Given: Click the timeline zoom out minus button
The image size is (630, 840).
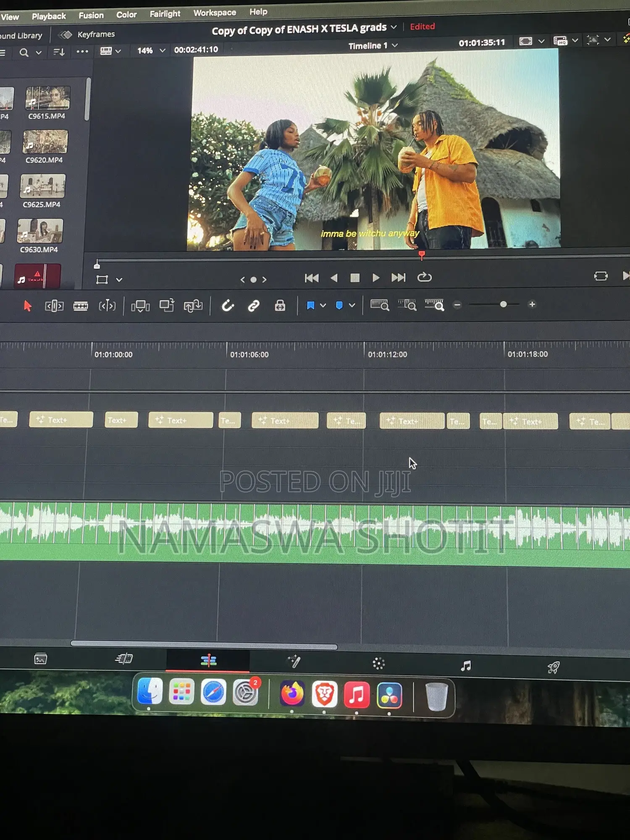Looking at the screenshot, I should pyautogui.click(x=457, y=305).
